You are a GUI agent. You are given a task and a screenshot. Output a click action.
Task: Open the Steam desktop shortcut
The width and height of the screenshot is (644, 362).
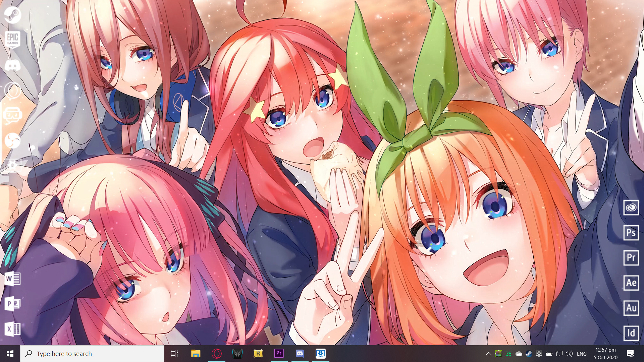pyautogui.click(x=12, y=15)
